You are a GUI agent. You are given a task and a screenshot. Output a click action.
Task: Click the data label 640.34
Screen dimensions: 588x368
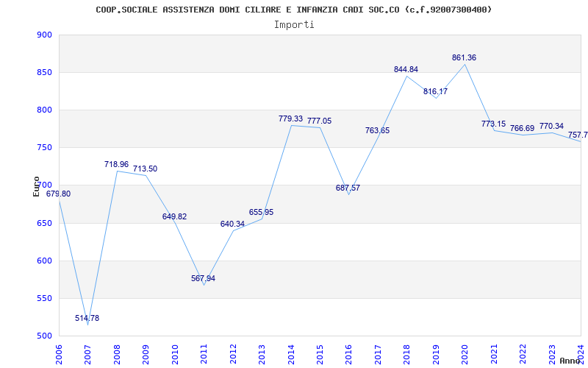point(232,224)
